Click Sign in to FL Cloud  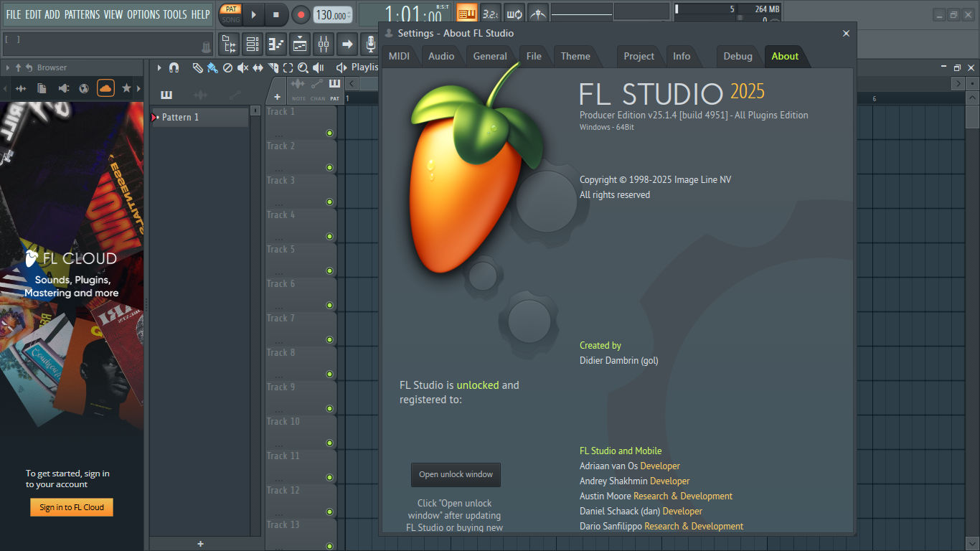click(x=71, y=507)
